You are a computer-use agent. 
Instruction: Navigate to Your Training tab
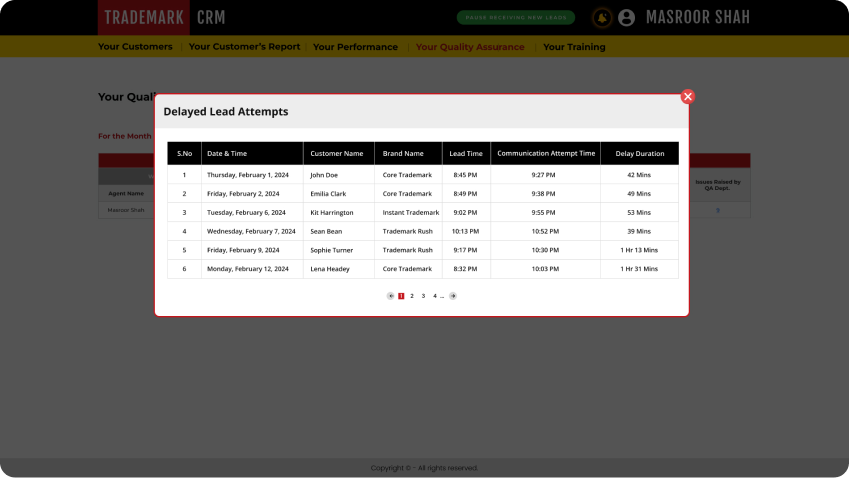[x=574, y=47]
